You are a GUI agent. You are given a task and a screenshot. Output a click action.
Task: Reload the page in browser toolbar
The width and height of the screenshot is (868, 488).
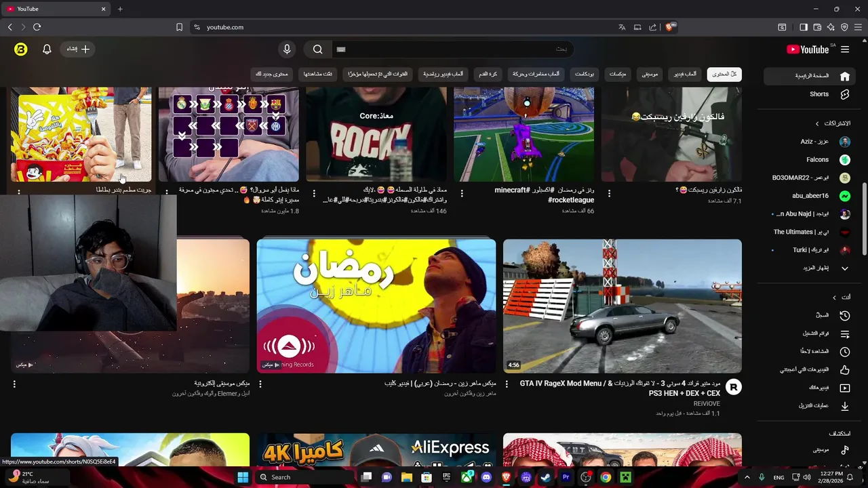pos(37,27)
